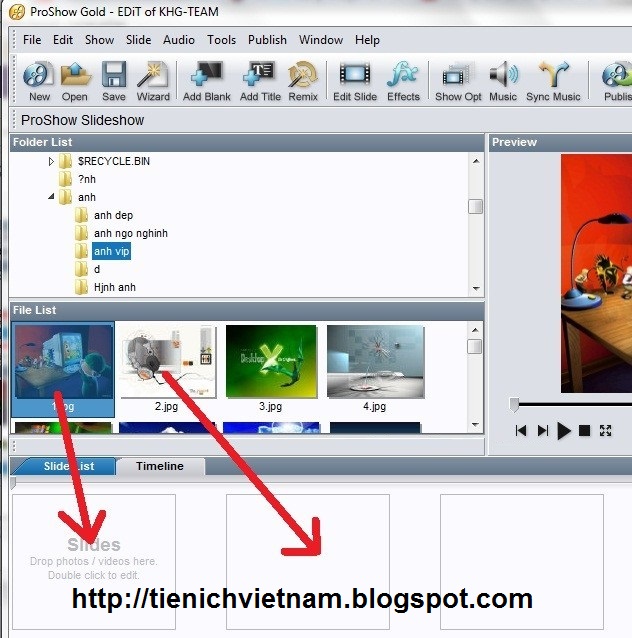Open the Publish menu
The image size is (632, 638).
(267, 40)
